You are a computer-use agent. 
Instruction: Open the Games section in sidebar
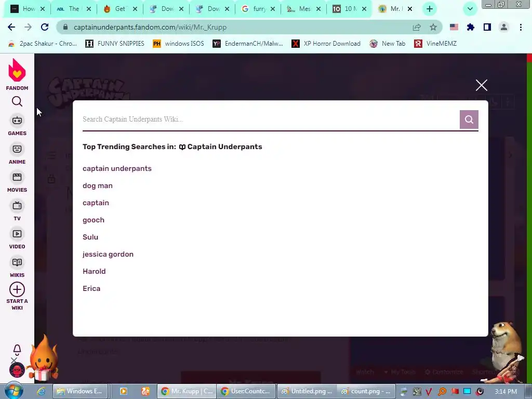(x=17, y=126)
